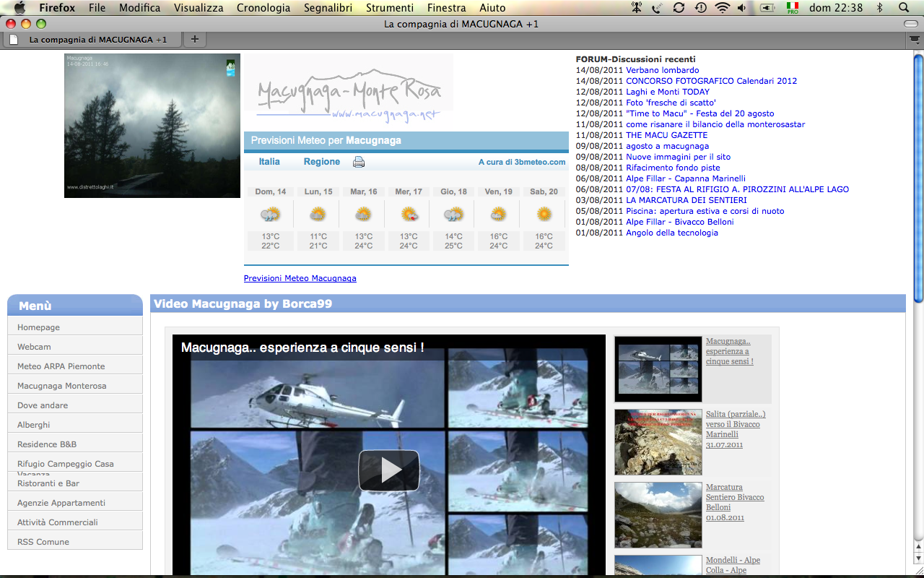924x578 pixels.
Task: Click the Lun, 15 weather icon
Action: tap(318, 215)
